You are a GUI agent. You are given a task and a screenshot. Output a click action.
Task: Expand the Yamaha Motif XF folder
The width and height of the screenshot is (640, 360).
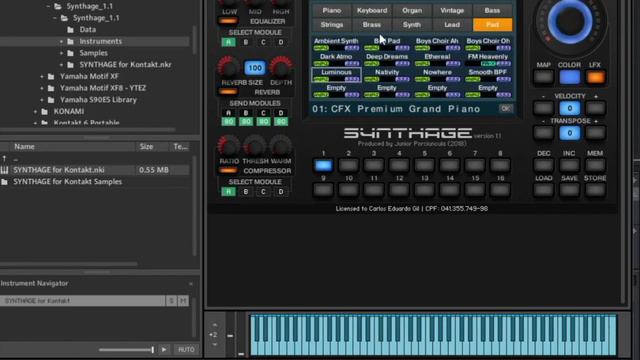point(42,76)
